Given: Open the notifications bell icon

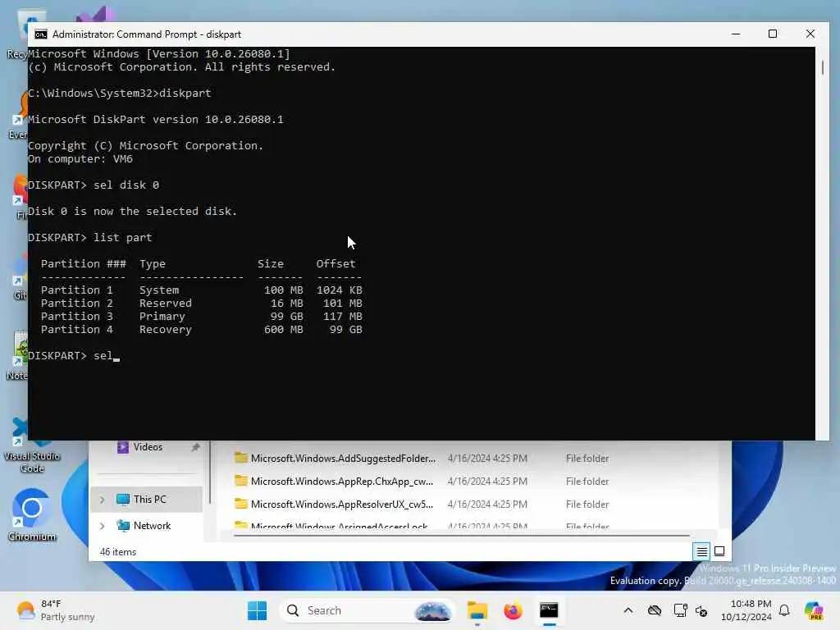Looking at the screenshot, I should pos(784,610).
